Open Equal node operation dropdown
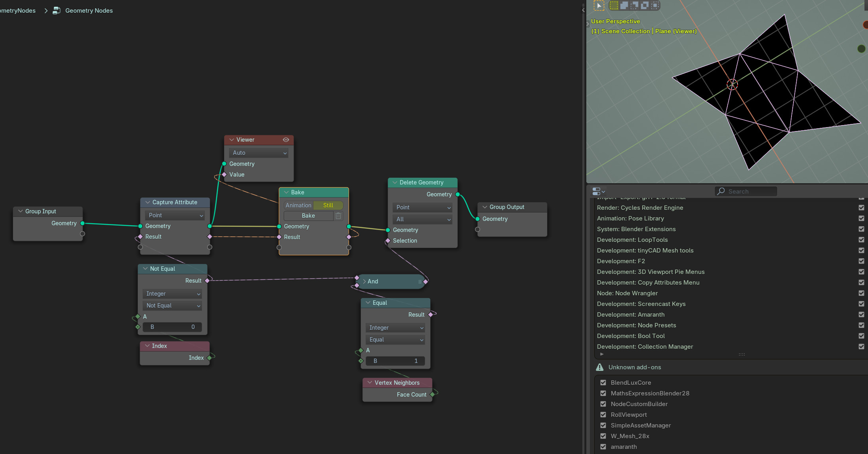 coord(395,340)
